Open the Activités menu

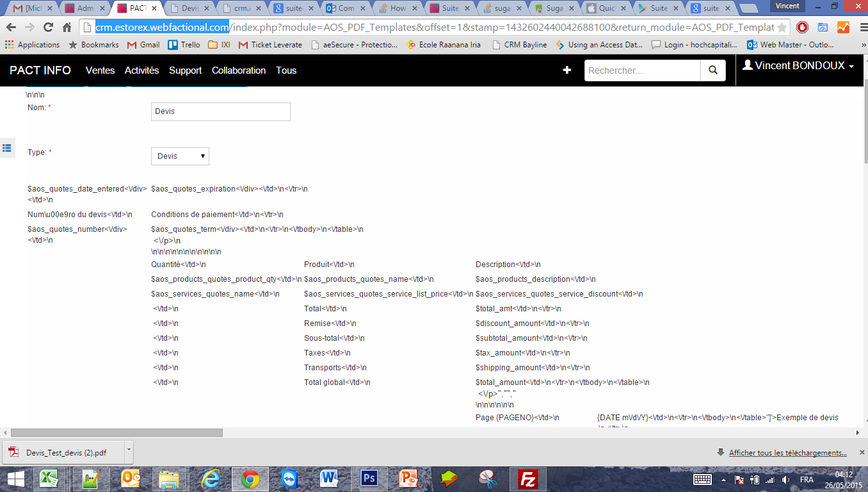click(141, 70)
